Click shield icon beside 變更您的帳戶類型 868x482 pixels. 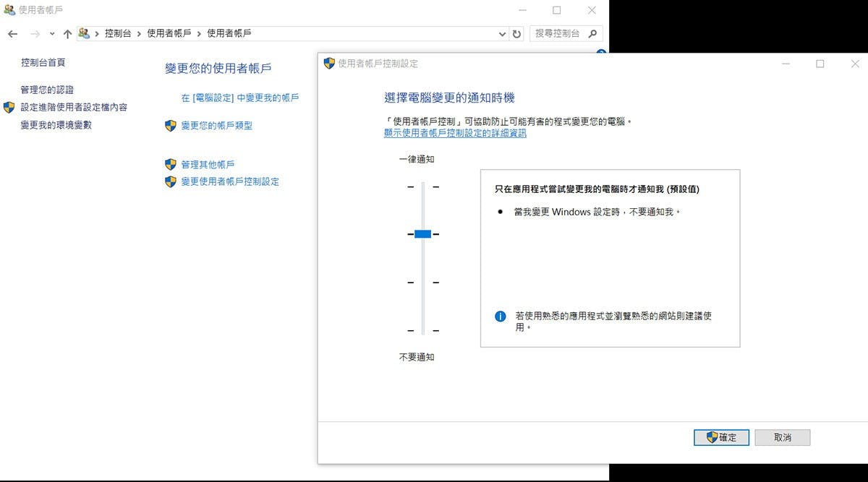(x=171, y=126)
